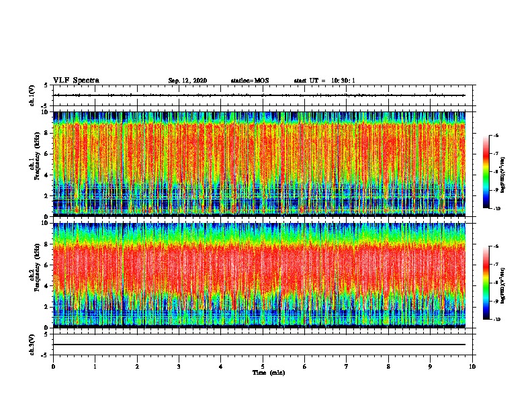
Task: Click the "ch.3(V)" axis label
Action: [x=32, y=345]
